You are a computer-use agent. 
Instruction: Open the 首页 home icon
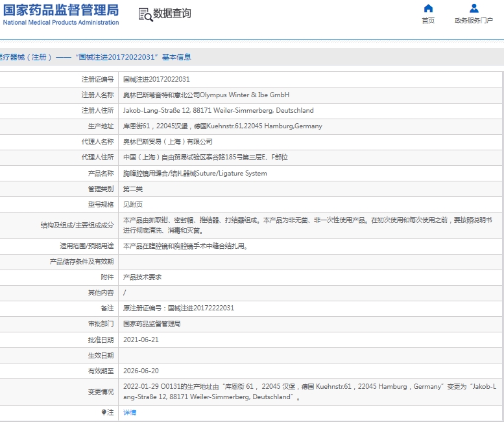(428, 8)
